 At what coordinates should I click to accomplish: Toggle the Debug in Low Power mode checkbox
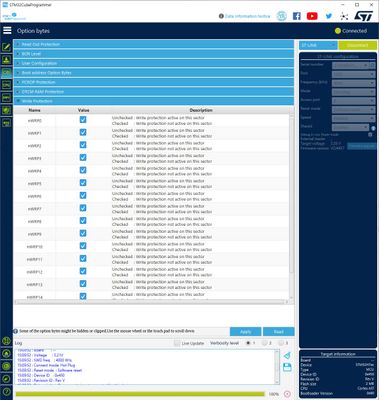tap(370, 135)
